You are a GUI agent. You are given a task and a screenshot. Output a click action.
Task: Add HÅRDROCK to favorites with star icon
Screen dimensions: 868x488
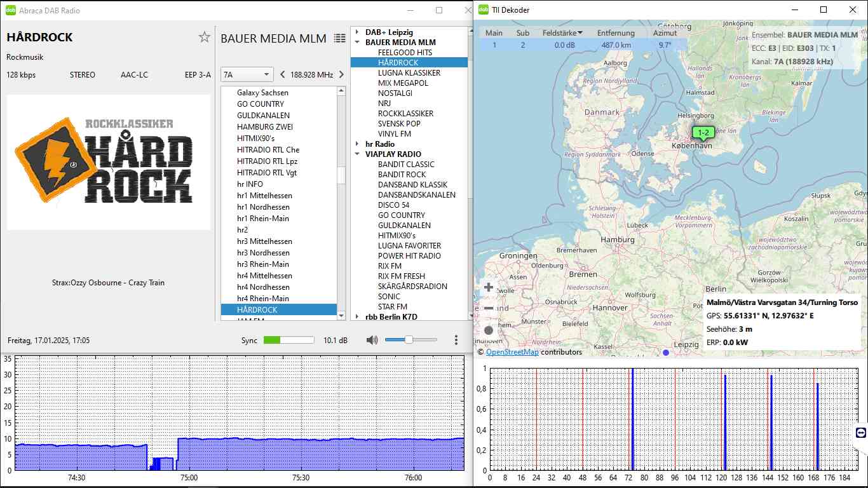point(204,37)
